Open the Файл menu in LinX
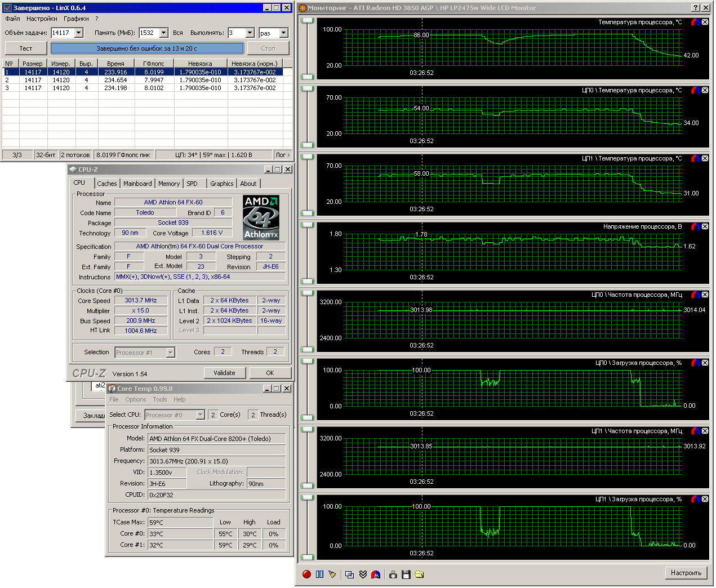Image resolution: width=716 pixels, height=588 pixels. click(12, 19)
